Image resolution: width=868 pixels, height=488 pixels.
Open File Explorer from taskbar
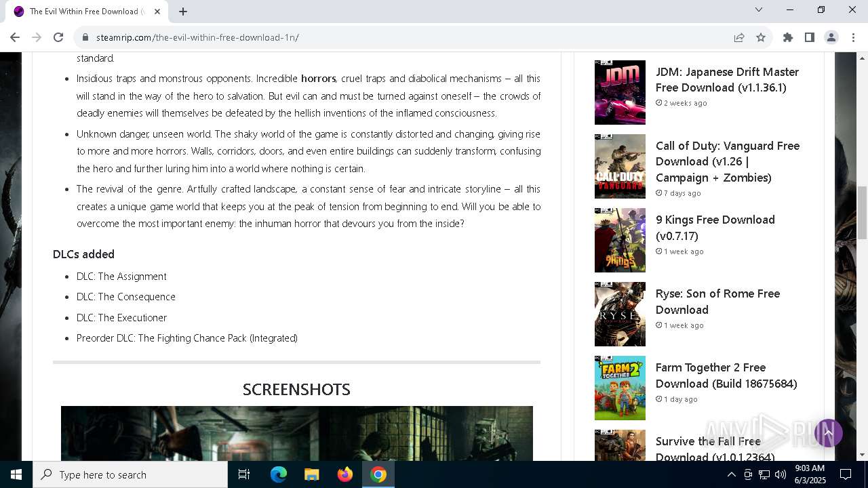(312, 474)
